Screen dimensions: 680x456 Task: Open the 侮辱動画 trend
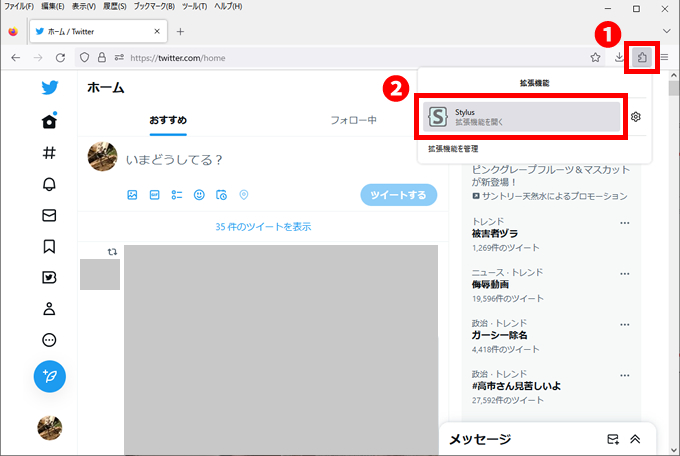tap(490, 285)
